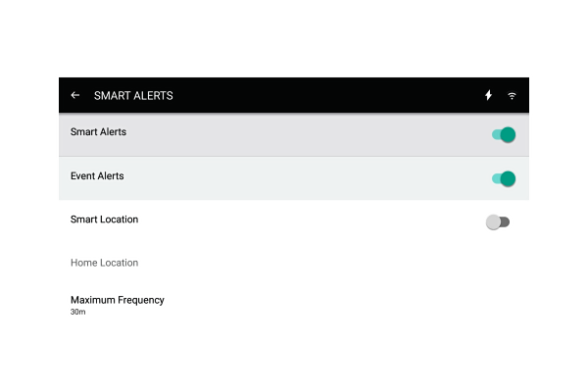The width and height of the screenshot is (588, 392).
Task: Click the Wi-Fi signal icon
Action: coord(512,96)
